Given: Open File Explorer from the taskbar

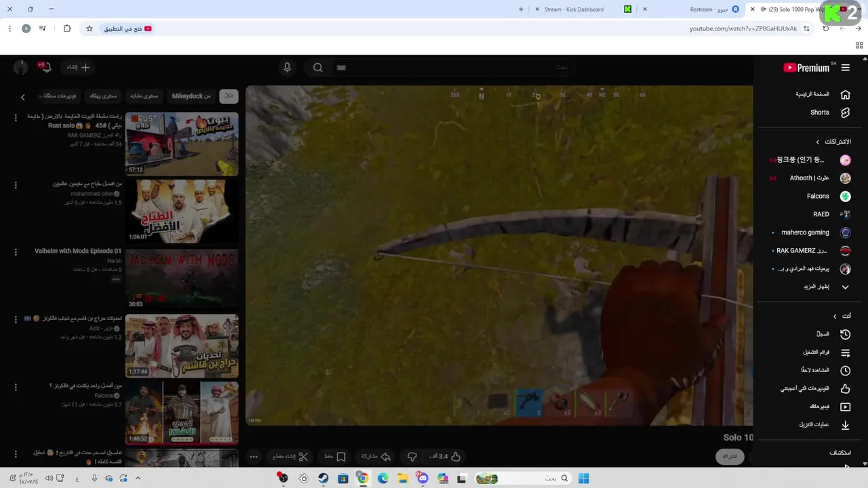Looking at the screenshot, I should pos(403,479).
